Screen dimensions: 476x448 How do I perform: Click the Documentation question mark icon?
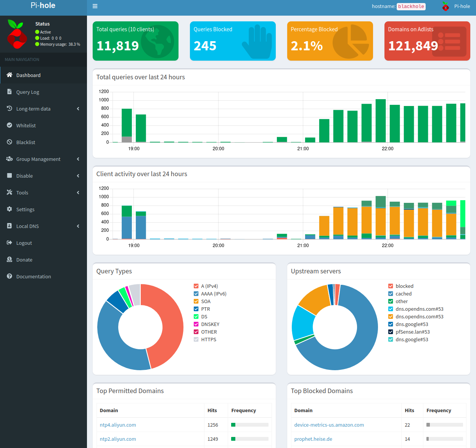click(10, 276)
